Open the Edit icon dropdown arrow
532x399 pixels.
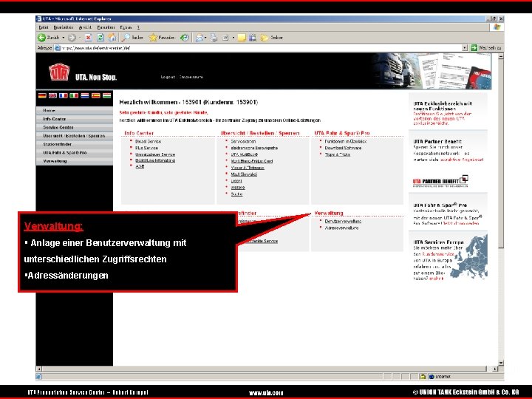[x=233, y=38]
